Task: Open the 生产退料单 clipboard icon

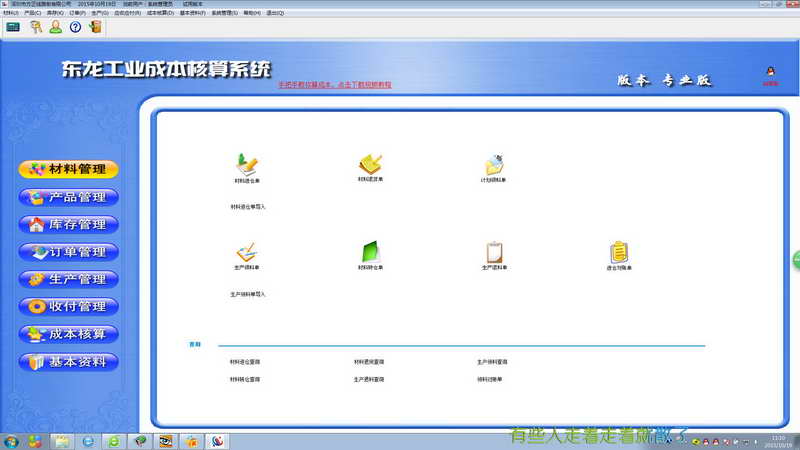Action: click(x=494, y=252)
